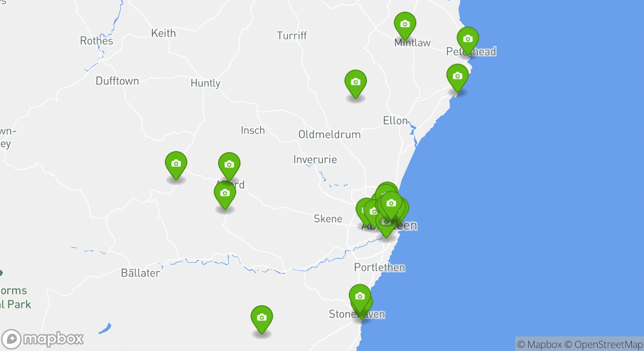Click the camera pin north of Ellon
This screenshot has height=351, width=644.
click(356, 82)
